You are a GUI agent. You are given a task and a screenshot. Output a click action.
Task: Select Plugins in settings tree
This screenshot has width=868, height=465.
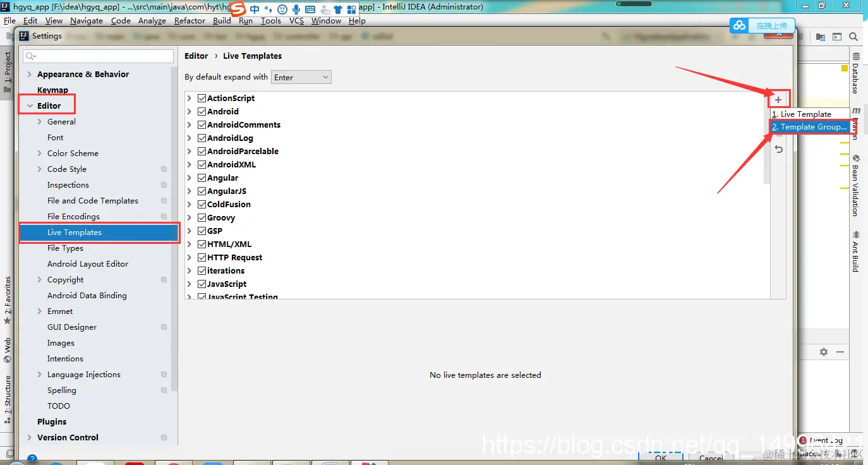[x=52, y=421]
